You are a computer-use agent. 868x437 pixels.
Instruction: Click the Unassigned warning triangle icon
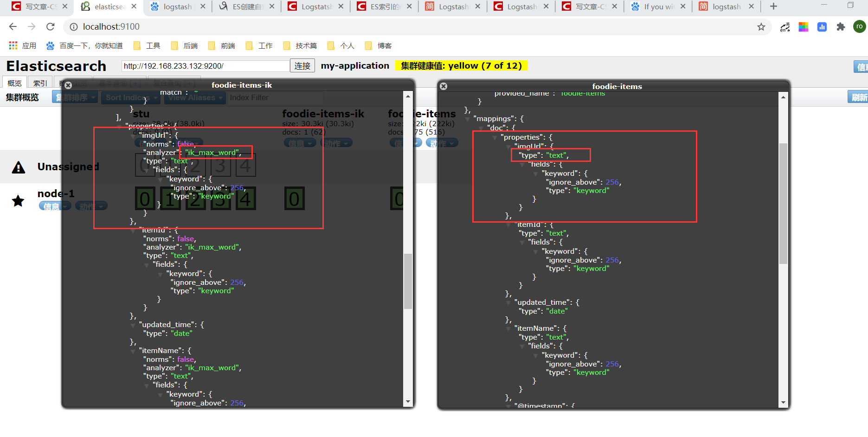point(19,167)
